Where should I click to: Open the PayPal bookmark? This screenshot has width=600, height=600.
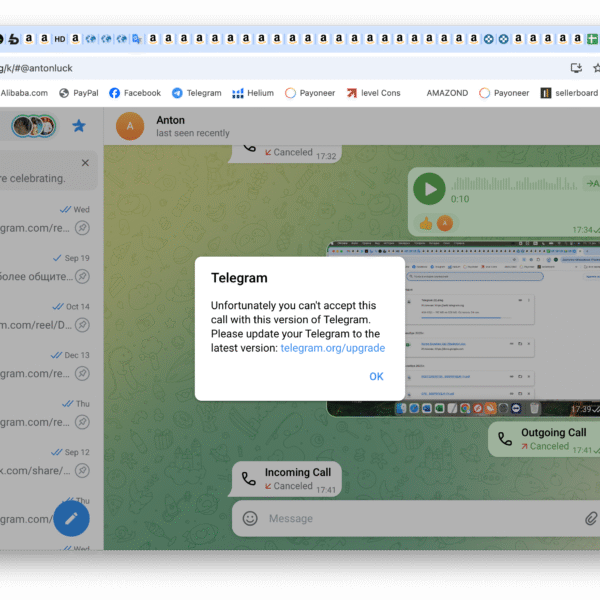[x=79, y=93]
